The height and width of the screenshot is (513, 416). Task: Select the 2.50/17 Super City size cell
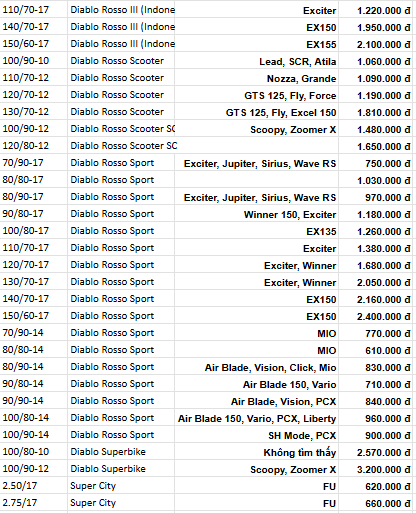click(34, 486)
